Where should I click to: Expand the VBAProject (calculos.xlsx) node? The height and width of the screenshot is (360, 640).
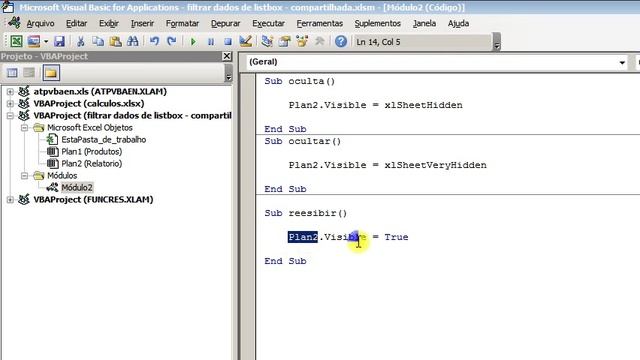pyautogui.click(x=10, y=104)
